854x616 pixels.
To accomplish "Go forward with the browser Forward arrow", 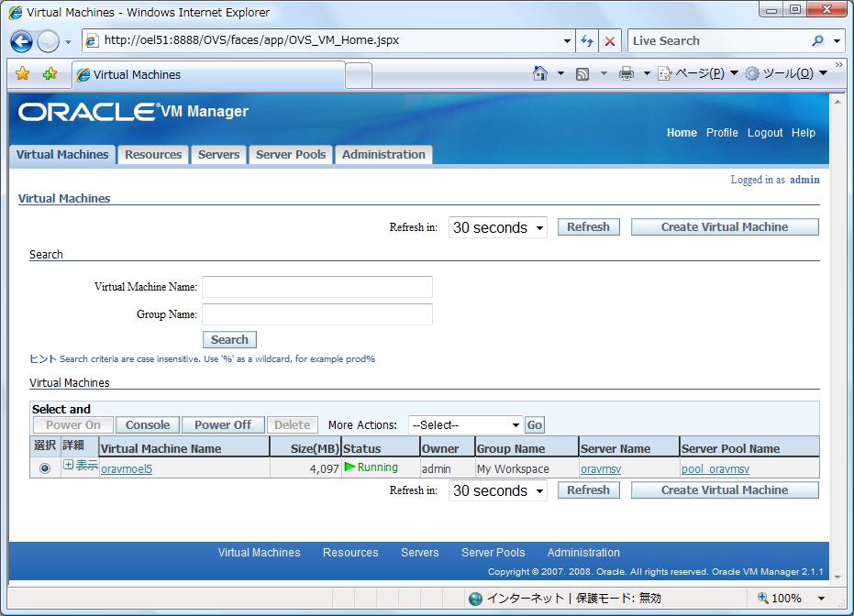I will pos(48,41).
